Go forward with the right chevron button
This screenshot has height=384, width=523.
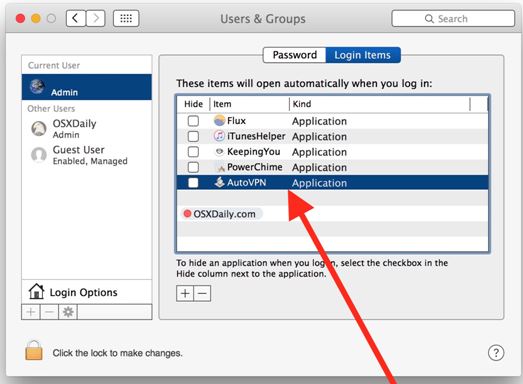click(x=96, y=18)
